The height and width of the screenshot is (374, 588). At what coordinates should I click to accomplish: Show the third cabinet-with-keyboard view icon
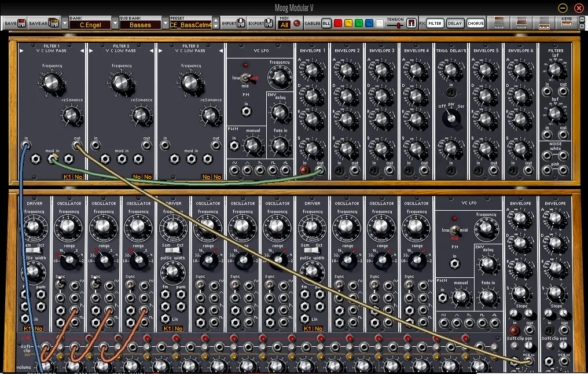[x=544, y=23]
